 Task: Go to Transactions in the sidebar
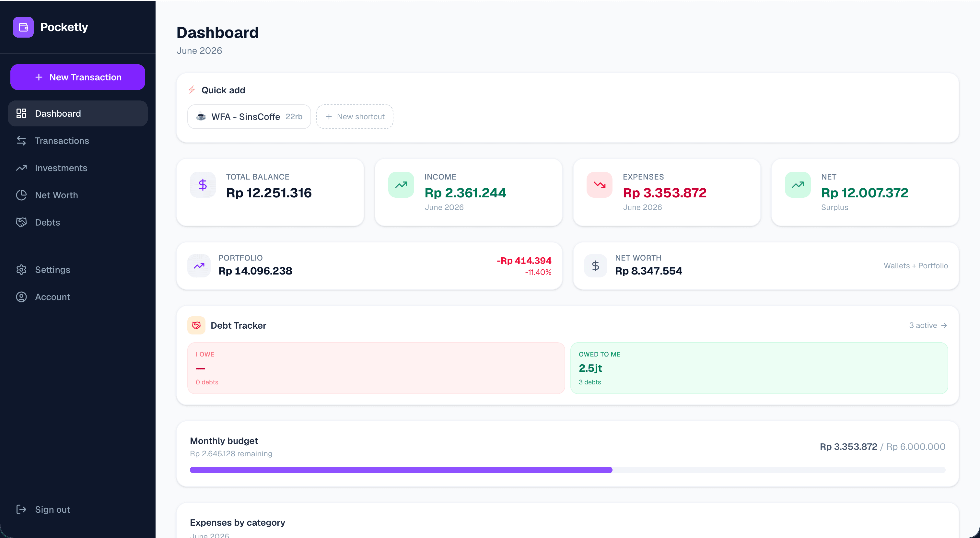click(x=77, y=141)
